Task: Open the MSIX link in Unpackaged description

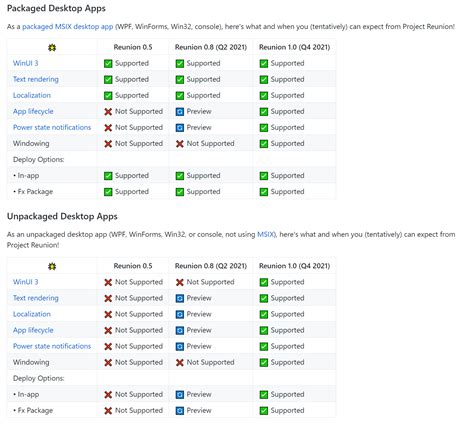Action: (266, 234)
